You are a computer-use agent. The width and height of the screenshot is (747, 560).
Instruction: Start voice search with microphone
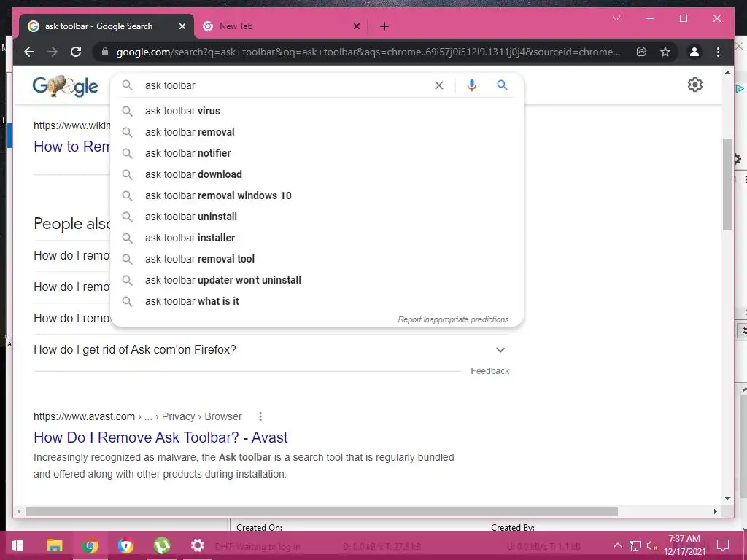tap(472, 85)
